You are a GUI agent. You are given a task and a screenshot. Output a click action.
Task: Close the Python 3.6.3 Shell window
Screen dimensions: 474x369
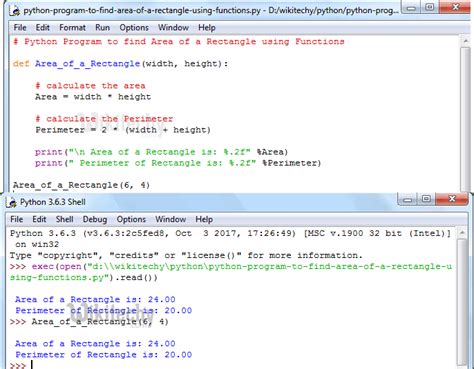tap(452, 199)
